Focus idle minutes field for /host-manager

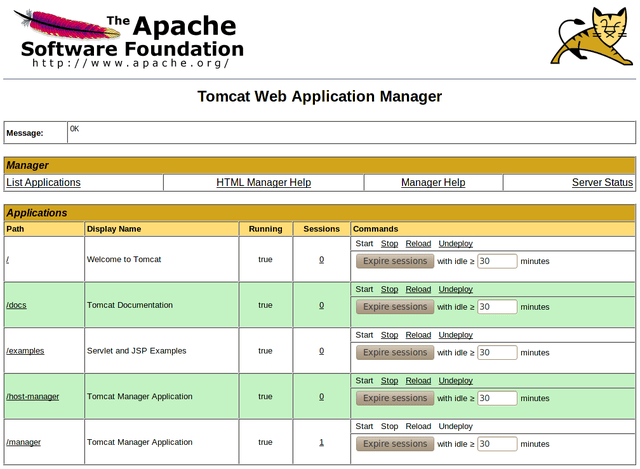[x=497, y=398]
